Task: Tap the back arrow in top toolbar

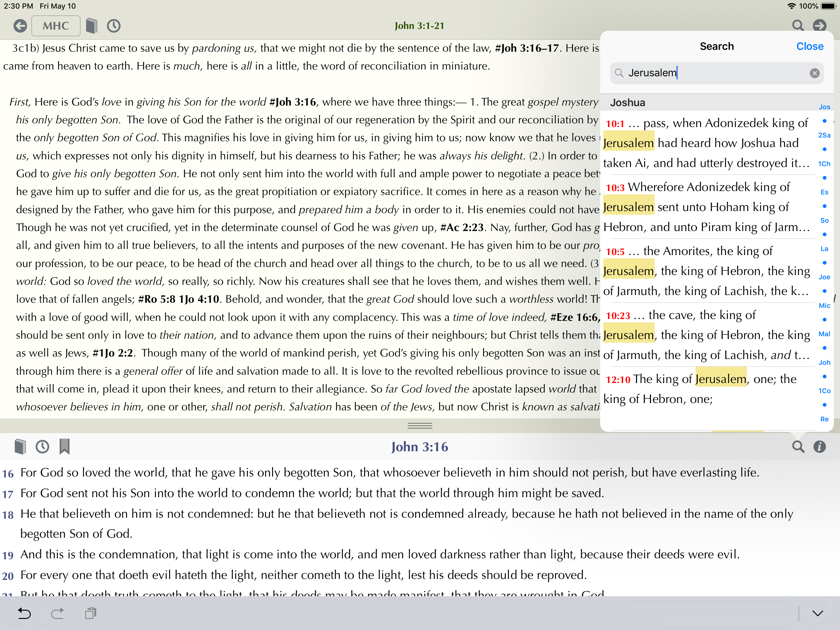Action: [x=20, y=26]
